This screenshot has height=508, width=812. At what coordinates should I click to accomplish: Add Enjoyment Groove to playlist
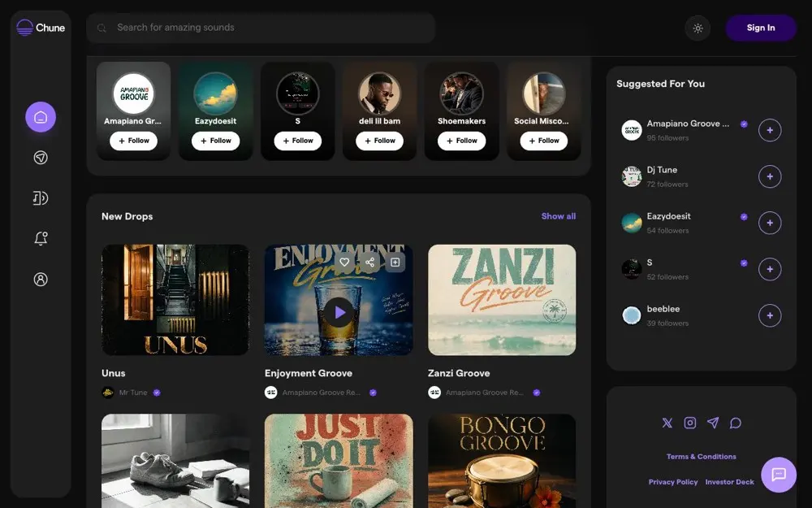coord(395,263)
